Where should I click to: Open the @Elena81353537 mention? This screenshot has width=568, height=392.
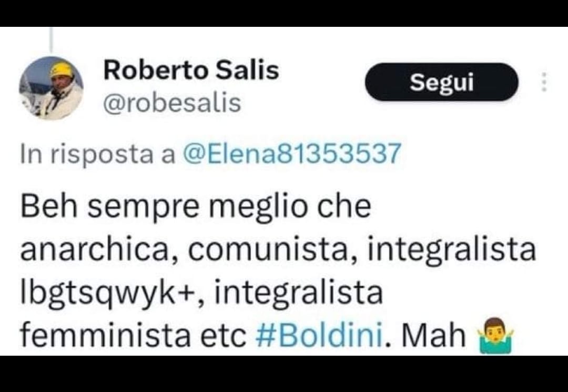pyautogui.click(x=292, y=153)
